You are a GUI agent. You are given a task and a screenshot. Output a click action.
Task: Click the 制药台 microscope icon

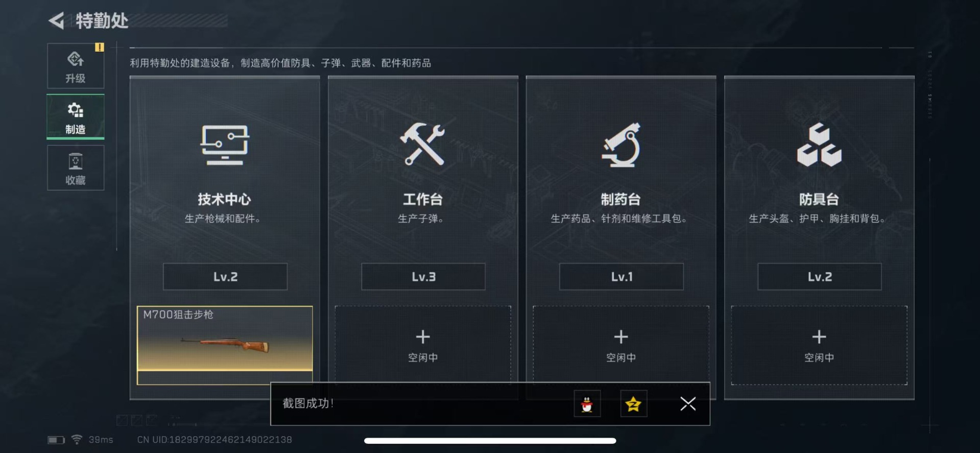pyautogui.click(x=621, y=145)
